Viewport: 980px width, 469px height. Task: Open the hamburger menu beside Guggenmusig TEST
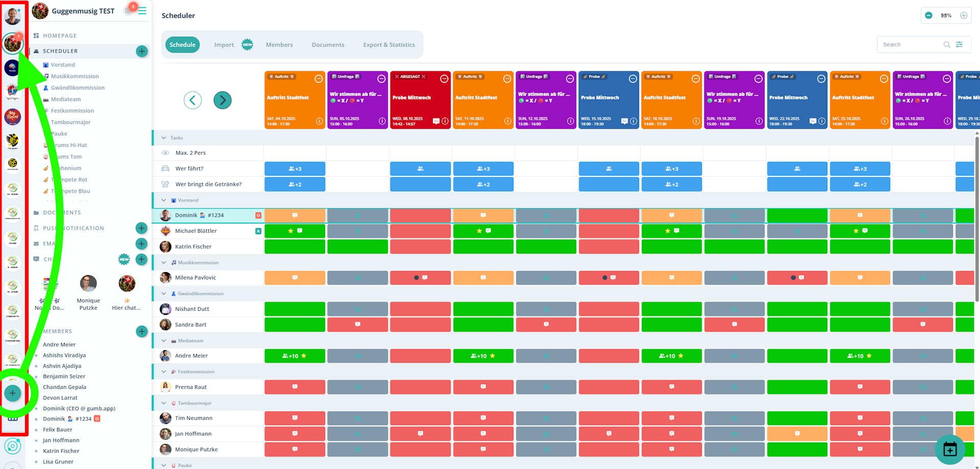pos(142,11)
